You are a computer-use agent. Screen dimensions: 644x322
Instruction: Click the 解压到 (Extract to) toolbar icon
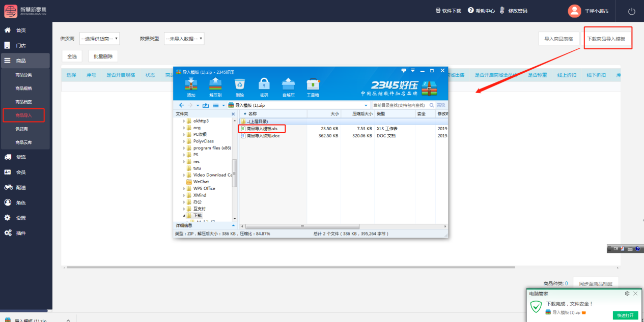215,84
